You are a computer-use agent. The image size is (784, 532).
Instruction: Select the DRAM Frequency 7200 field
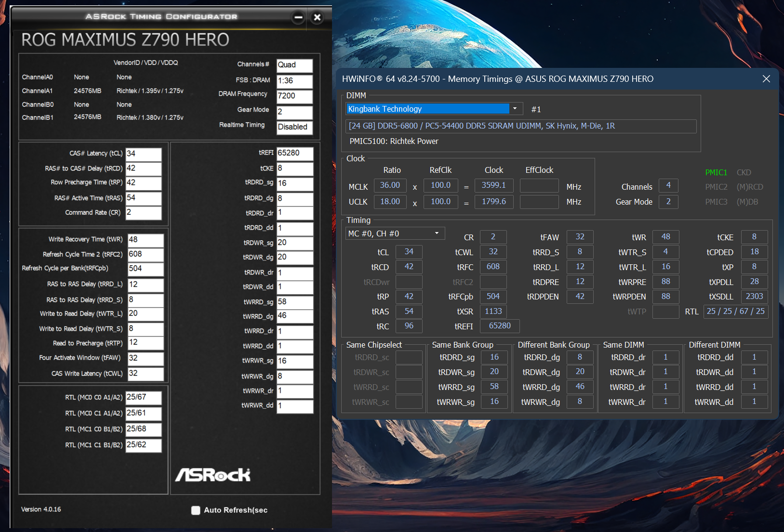tap(294, 96)
